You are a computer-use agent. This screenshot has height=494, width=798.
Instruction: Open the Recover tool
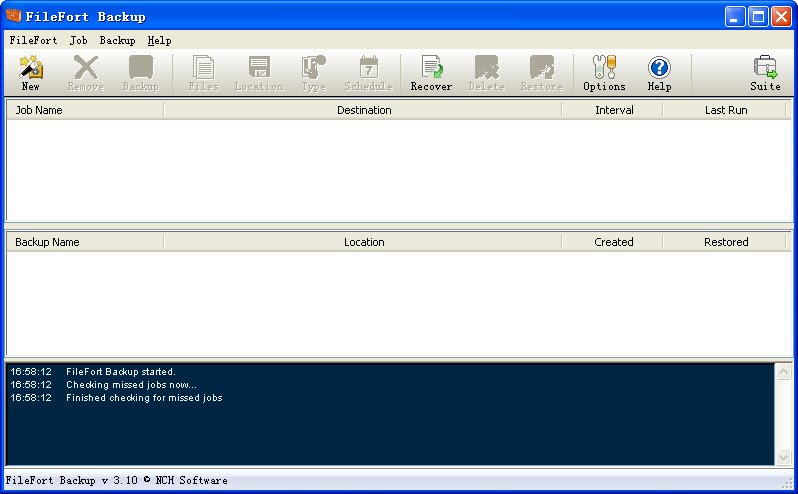(x=431, y=73)
